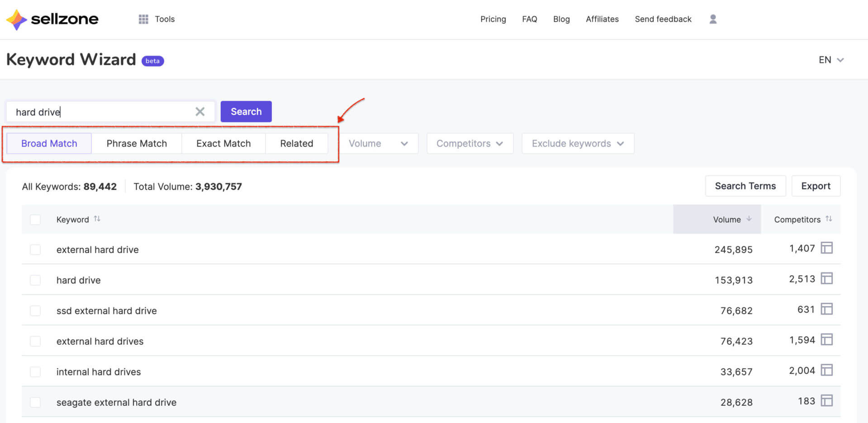Check the ssd external hard drive row

[x=35, y=310]
